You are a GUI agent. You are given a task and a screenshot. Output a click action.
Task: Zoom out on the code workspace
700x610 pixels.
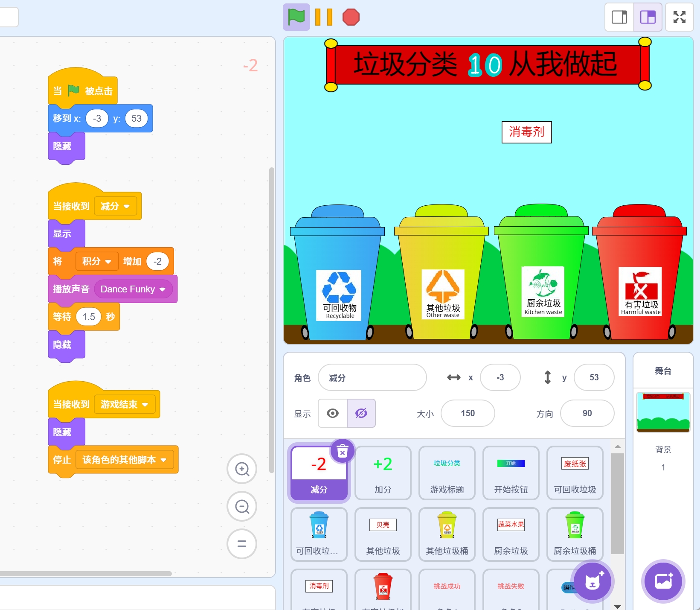point(242,506)
